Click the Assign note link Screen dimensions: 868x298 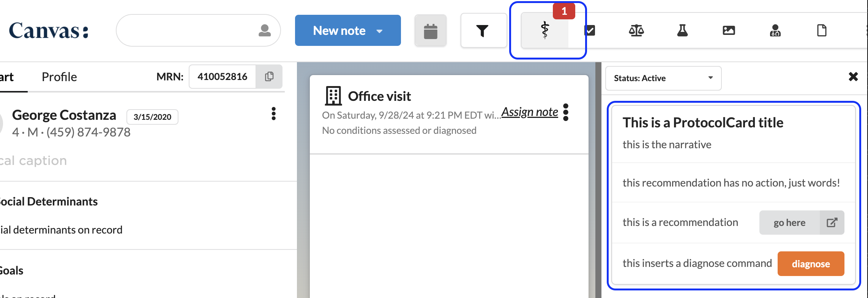pyautogui.click(x=530, y=112)
